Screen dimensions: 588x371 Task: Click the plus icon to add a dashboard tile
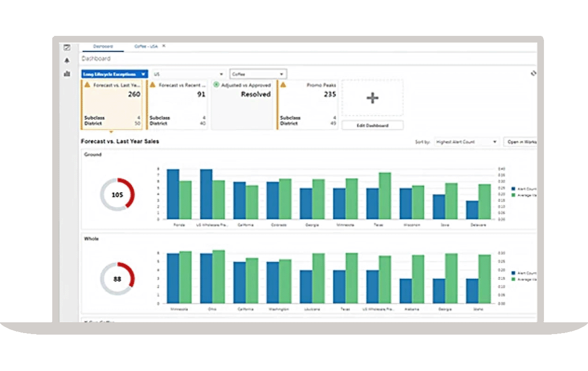coord(372,97)
